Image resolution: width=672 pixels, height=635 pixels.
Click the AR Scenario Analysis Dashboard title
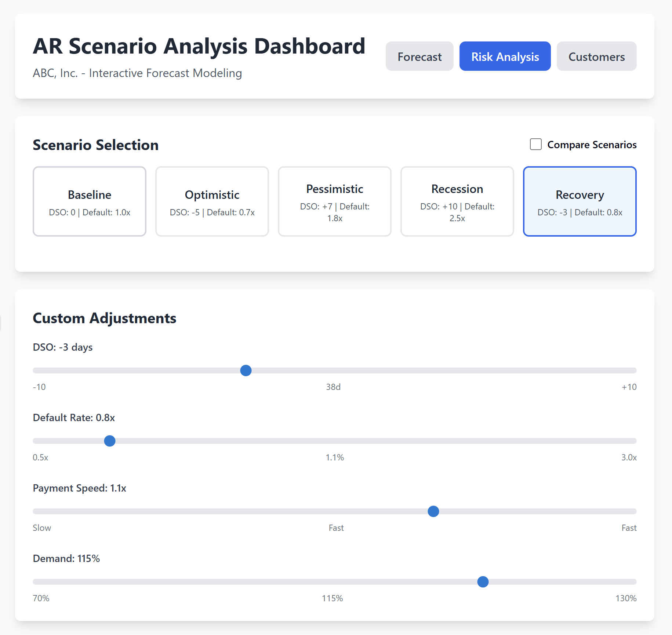[x=199, y=46]
